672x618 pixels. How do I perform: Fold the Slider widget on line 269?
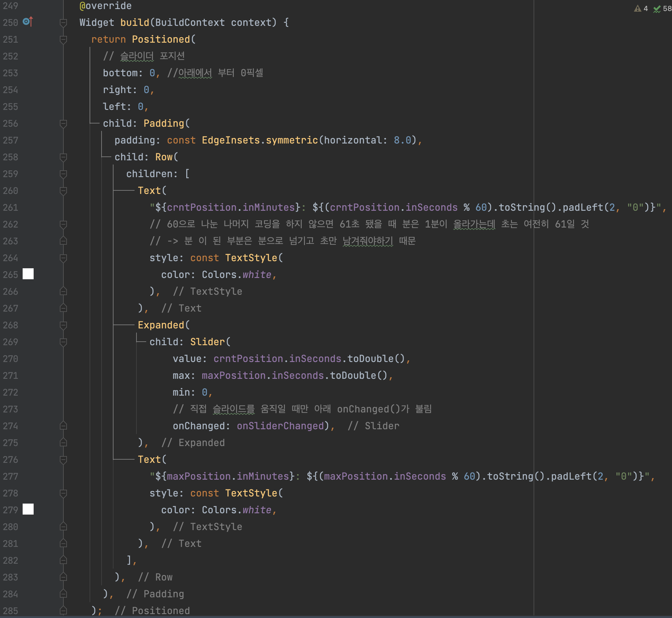point(63,342)
